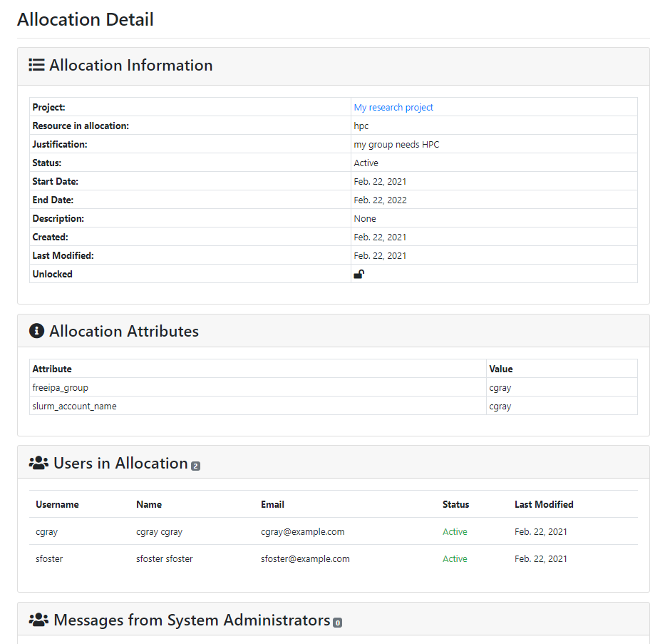Image resolution: width=660 pixels, height=644 pixels.
Task: Click the info icon beside Allocation Attributes
Action: [36, 331]
